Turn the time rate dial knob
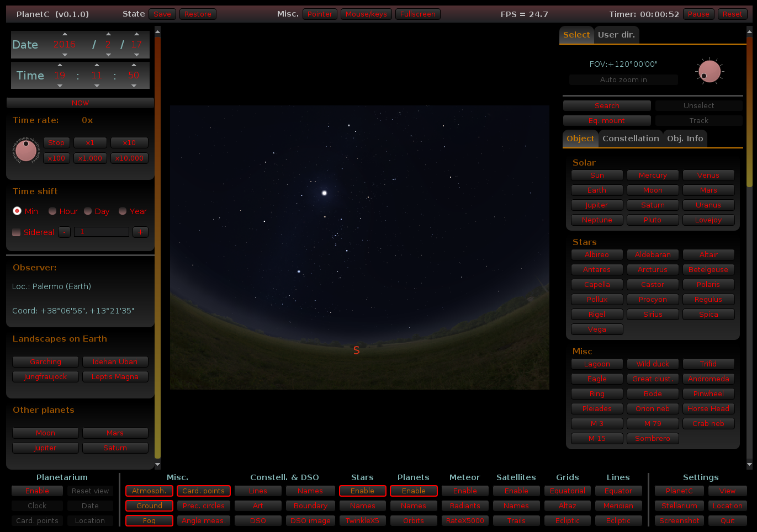The image size is (757, 532). [26, 150]
